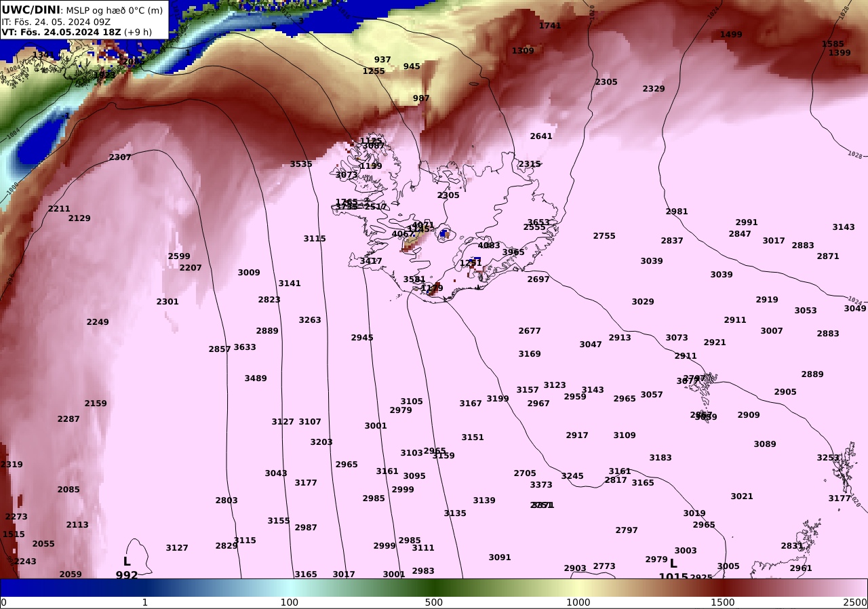Image resolution: width=868 pixels, height=609 pixels.
Task: Click the height value 2803
Action: pyautogui.click(x=226, y=500)
